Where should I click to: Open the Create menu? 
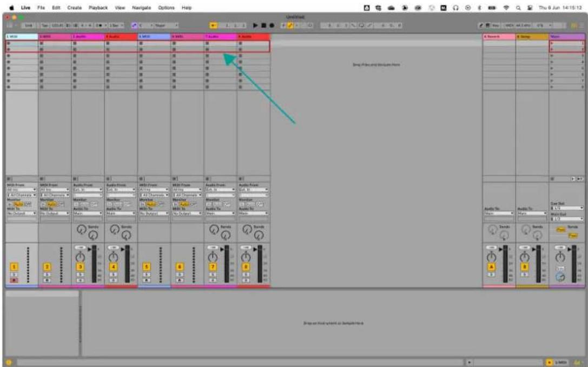(74, 8)
